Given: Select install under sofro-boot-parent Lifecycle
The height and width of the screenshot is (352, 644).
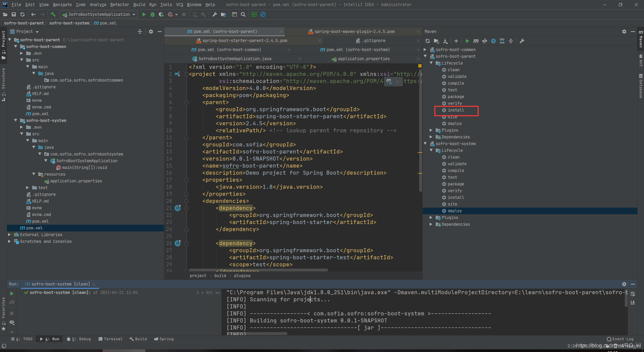Looking at the screenshot, I should [x=456, y=110].
